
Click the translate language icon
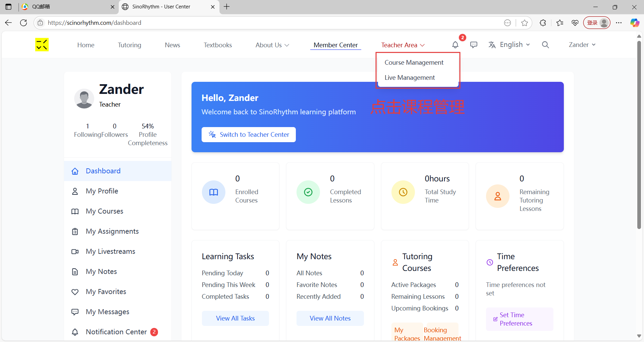click(x=492, y=45)
